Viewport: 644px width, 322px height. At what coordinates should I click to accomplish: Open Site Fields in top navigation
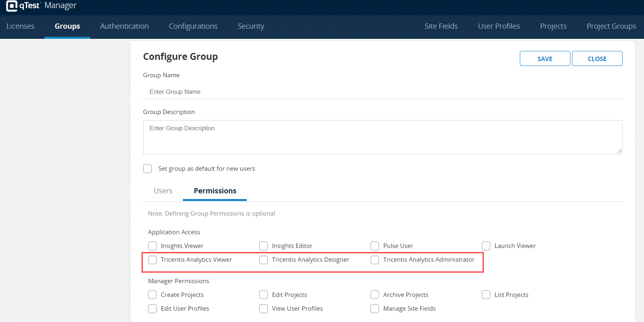[441, 26]
